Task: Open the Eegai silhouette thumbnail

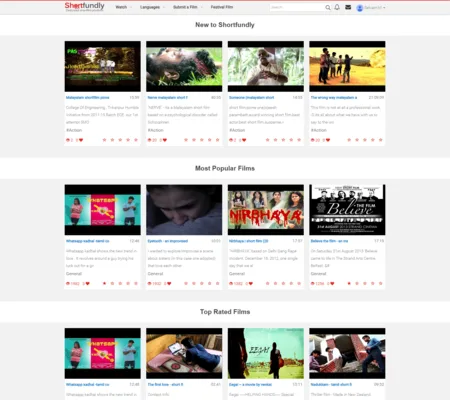Action: pyautogui.click(x=266, y=353)
